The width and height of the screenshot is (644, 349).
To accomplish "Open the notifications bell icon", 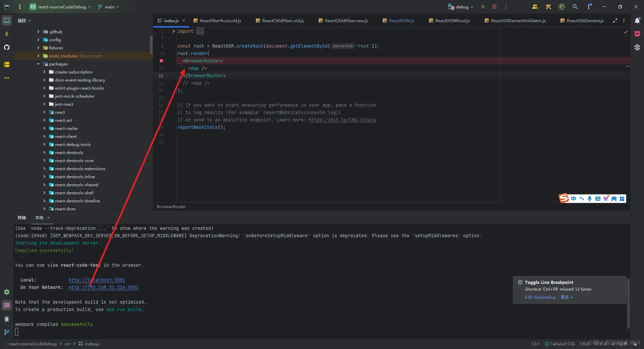I will pos(637,20).
